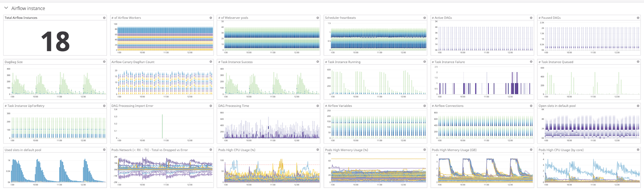Open gear menu on Pods High Memory Usage (%)
This screenshot has width=644, height=189.
point(424,150)
